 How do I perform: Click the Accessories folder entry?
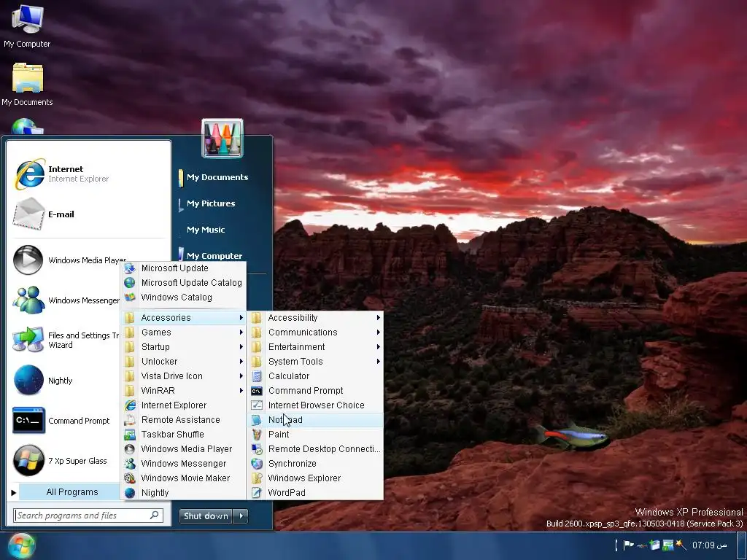coord(183,318)
